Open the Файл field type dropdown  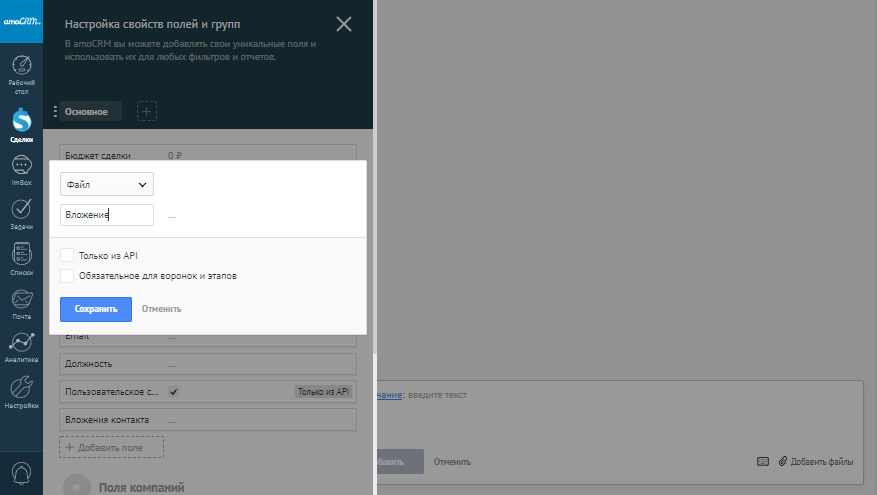coord(106,185)
